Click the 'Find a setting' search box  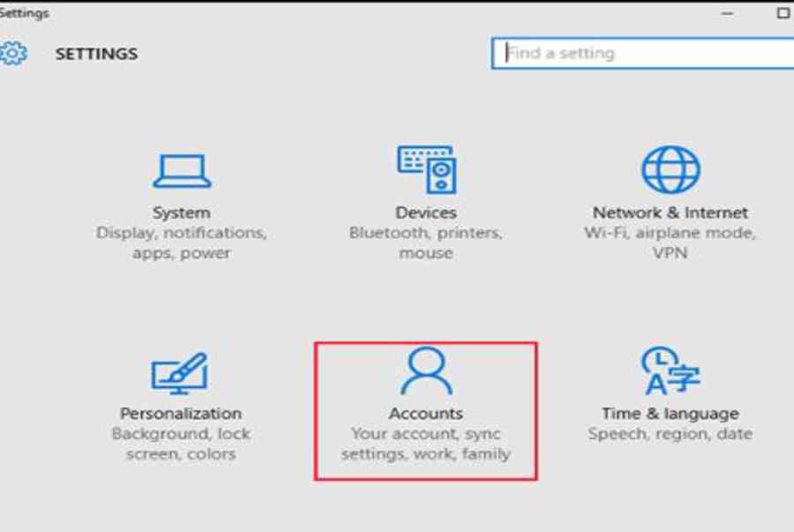click(x=644, y=53)
